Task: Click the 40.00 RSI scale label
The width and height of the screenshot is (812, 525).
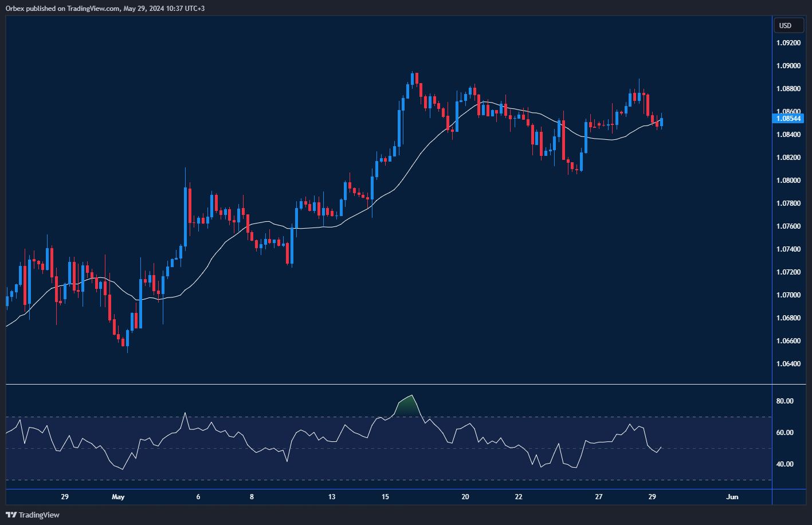Action: (x=785, y=464)
